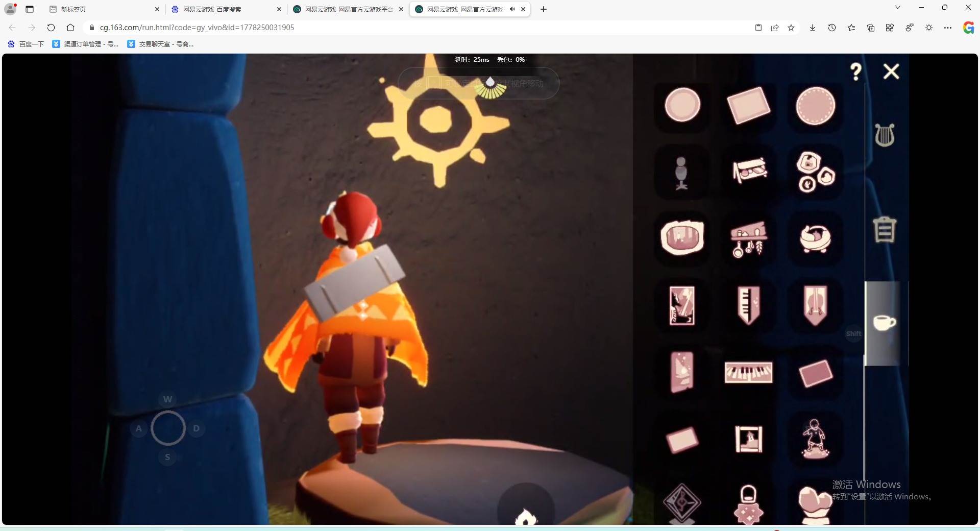Select the framed figure poster item
This screenshot has height=531, width=980.
682,305
